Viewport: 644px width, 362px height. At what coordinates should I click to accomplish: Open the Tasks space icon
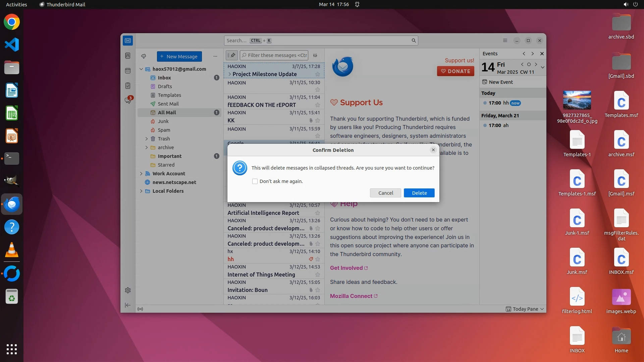(128, 86)
